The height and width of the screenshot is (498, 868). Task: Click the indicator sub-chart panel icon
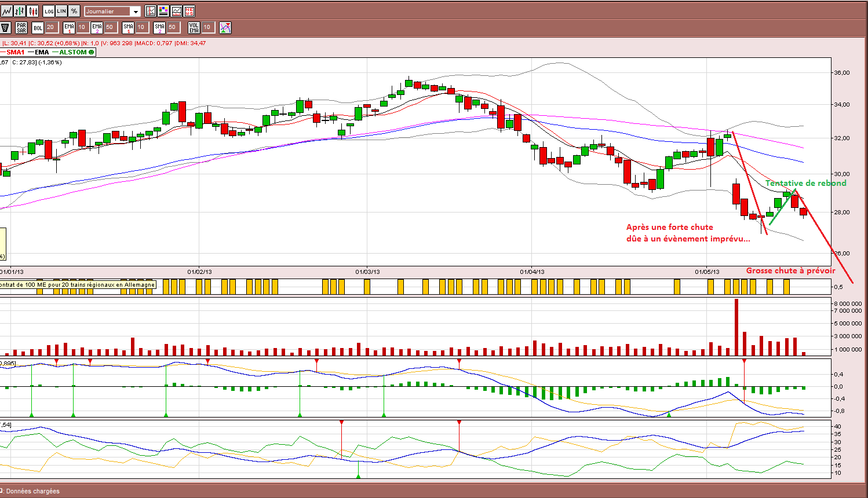[176, 11]
